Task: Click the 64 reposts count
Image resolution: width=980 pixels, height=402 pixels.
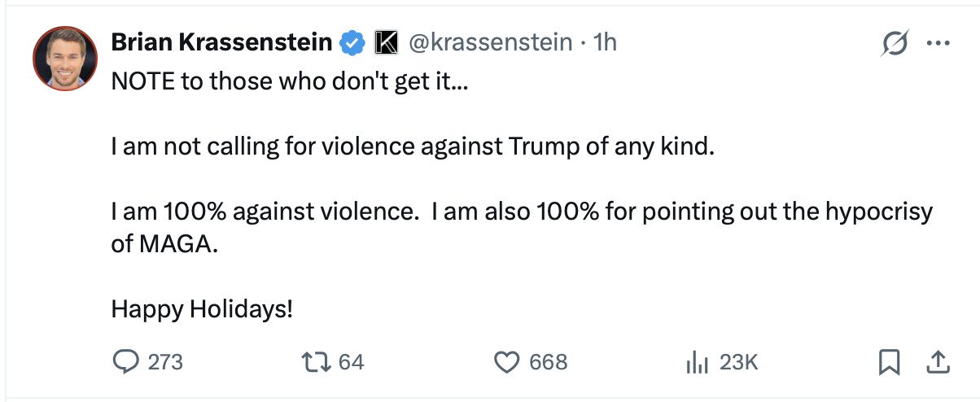Action: 352,362
